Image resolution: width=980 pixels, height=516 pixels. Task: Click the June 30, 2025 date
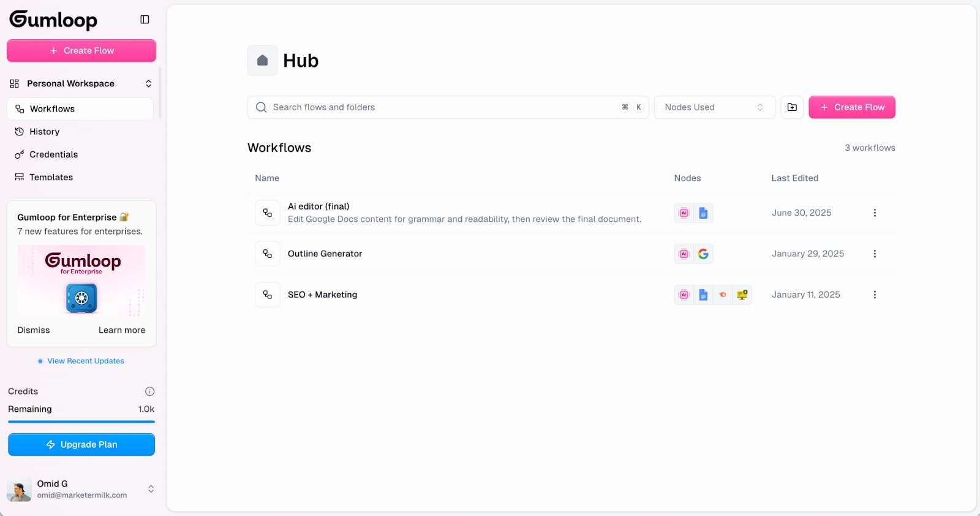click(801, 213)
